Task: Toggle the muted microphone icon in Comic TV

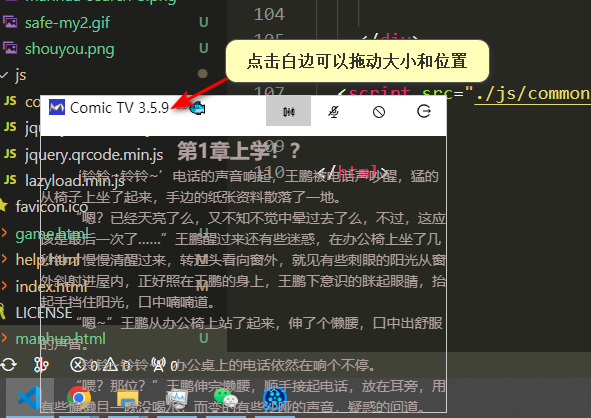Action: point(334,112)
